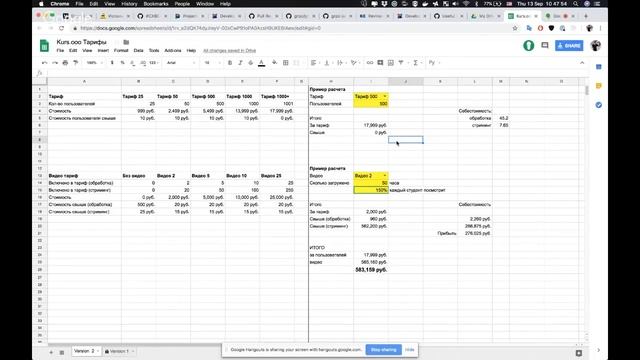640x360 pixels.
Task: Switch to the Version 2 sheet tab
Action: click(x=86, y=351)
